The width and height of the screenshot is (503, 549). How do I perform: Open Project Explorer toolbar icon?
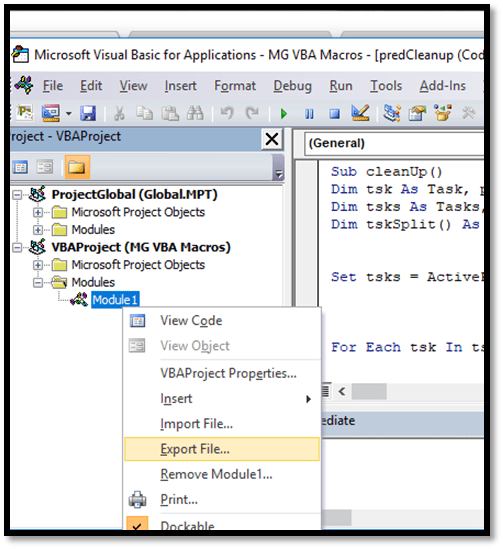[x=391, y=113]
